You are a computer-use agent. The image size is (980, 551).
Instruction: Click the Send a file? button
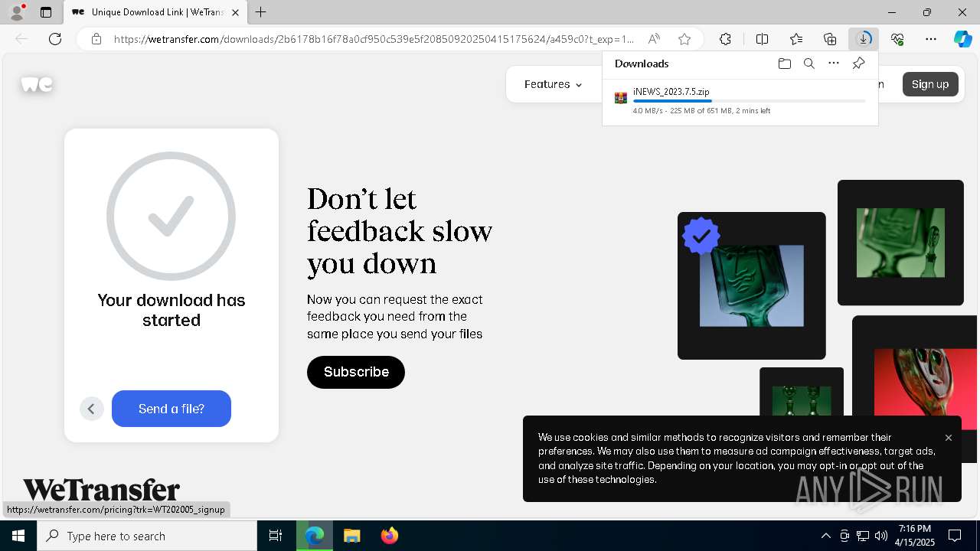tap(171, 409)
